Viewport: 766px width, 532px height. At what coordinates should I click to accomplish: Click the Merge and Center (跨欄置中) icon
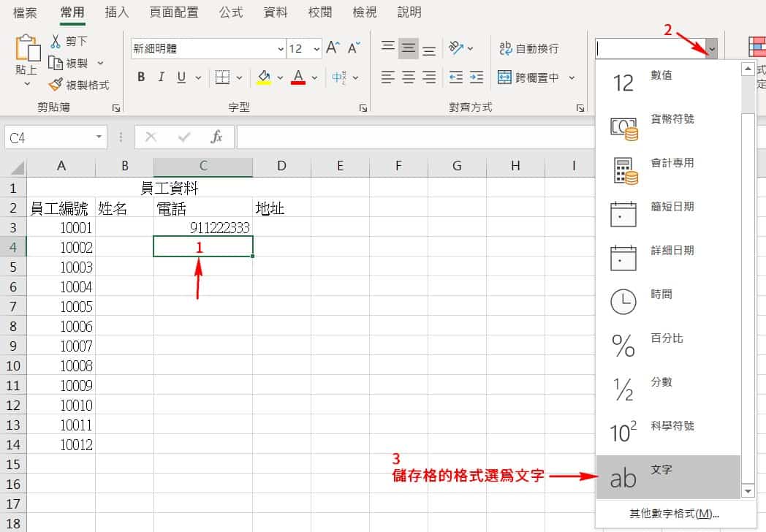[x=505, y=77]
